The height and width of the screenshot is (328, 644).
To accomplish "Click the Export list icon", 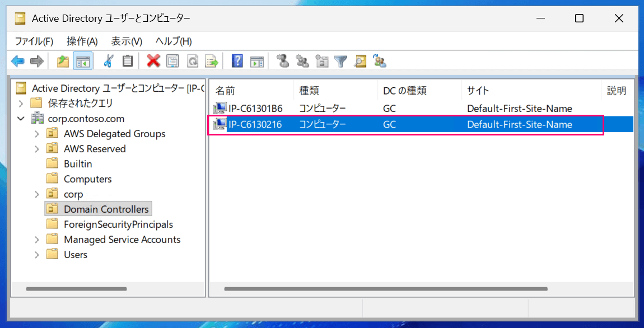I will pos(212,62).
